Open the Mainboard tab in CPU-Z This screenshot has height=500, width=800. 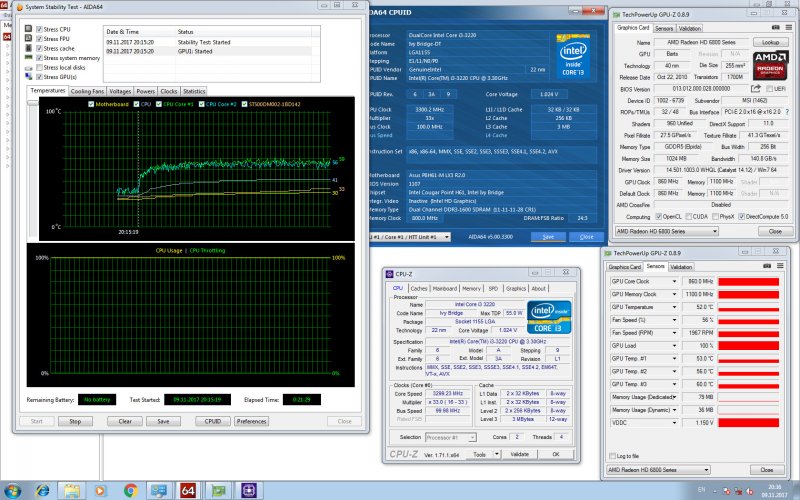click(445, 288)
